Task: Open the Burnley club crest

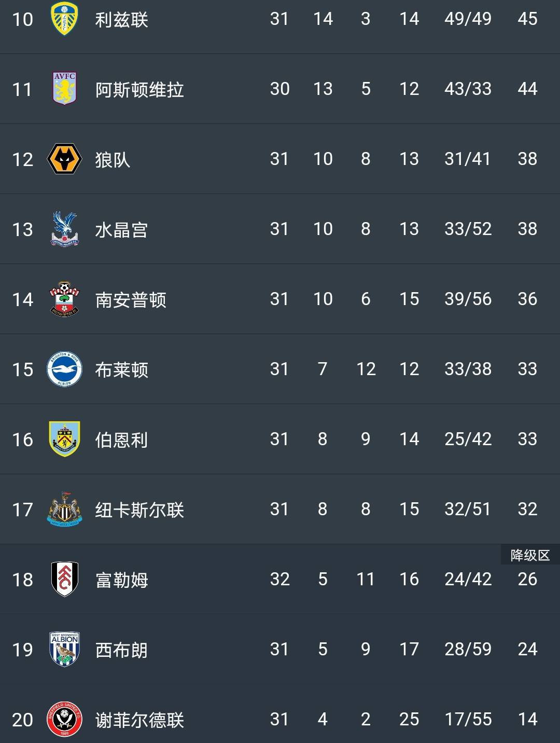Action: [64, 439]
